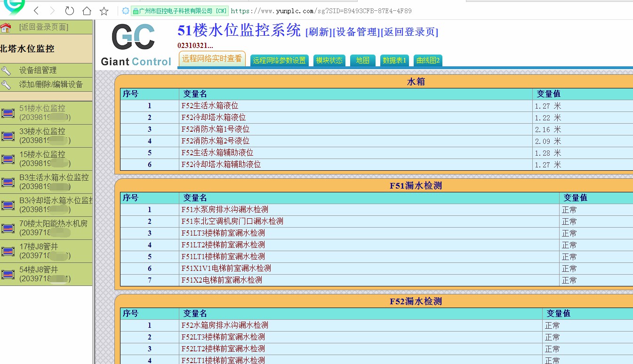Open the 数据表1 tab
Screen dimensions: 633x364
click(x=394, y=60)
